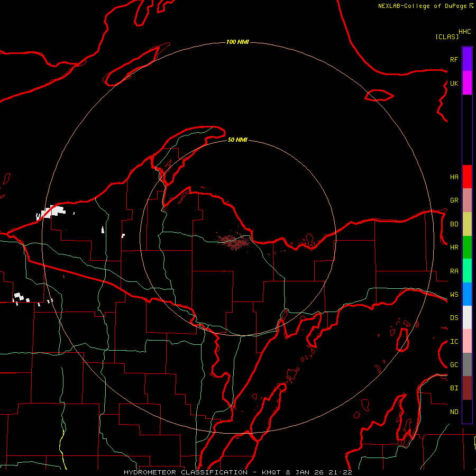Screen dimensions: 476x476
Task: Click the HHC legend title
Action: tap(464, 32)
